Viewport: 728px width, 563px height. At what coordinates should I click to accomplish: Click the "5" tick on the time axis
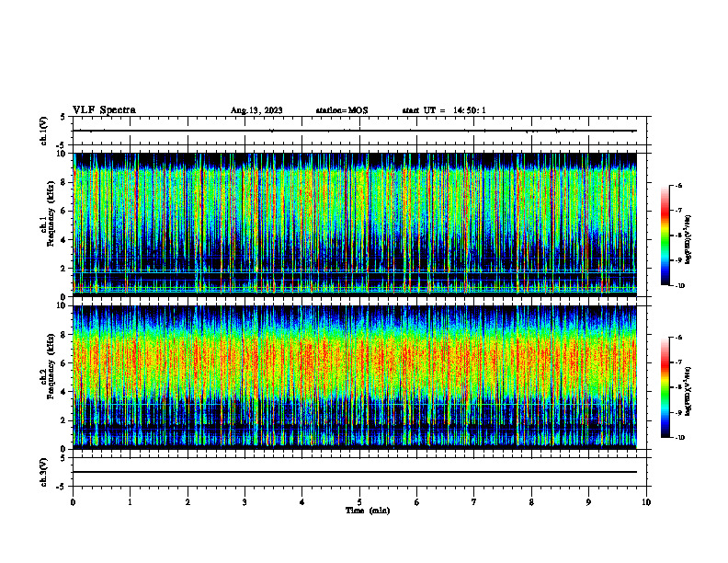pos(359,502)
